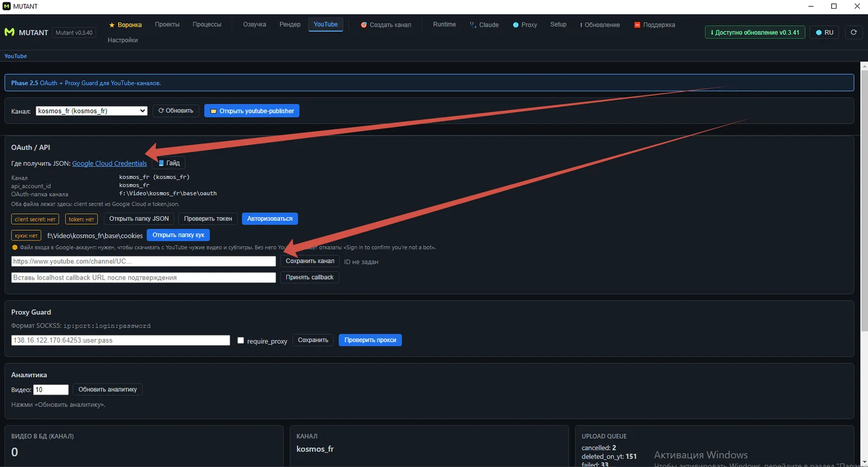Click the Обновить аналитику button
The image size is (868, 467).
[107, 390]
